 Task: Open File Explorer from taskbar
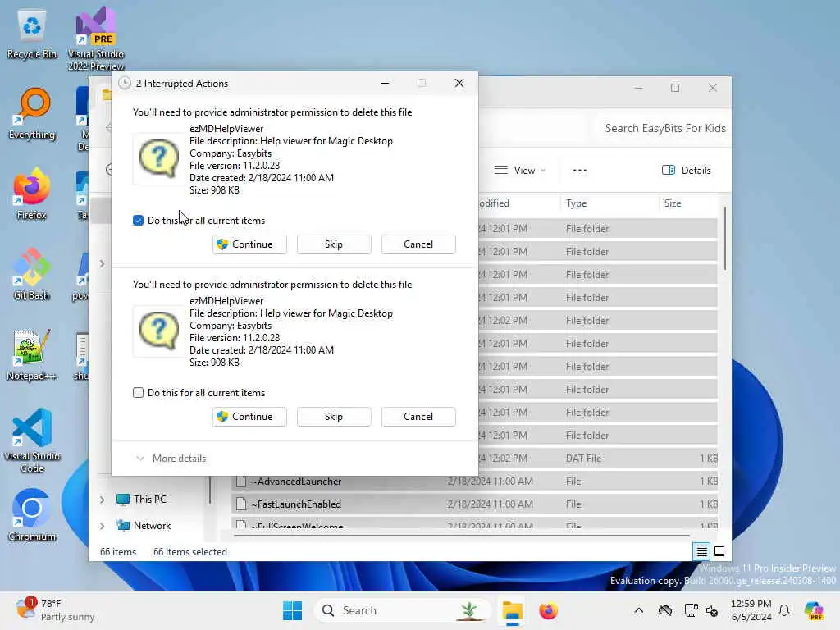tap(512, 610)
